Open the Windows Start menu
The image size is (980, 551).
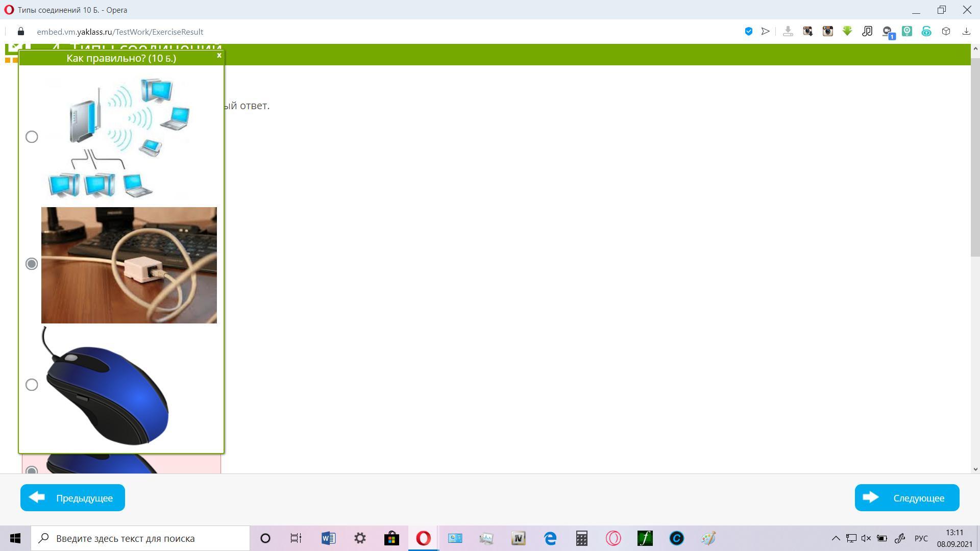point(15,538)
